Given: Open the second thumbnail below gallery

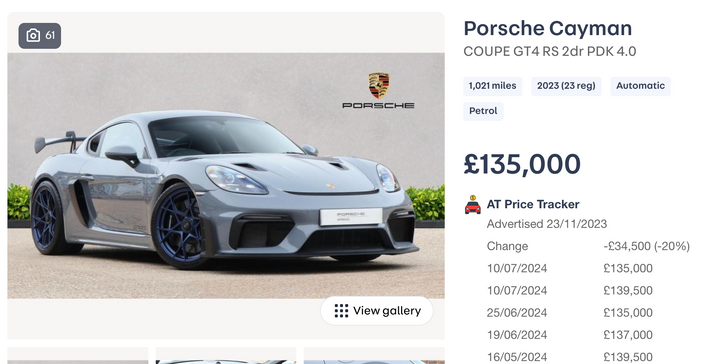Looking at the screenshot, I should coord(226,356).
